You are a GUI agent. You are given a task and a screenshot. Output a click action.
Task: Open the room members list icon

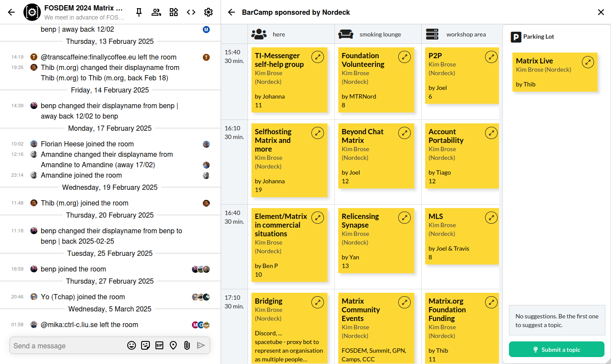tap(156, 12)
